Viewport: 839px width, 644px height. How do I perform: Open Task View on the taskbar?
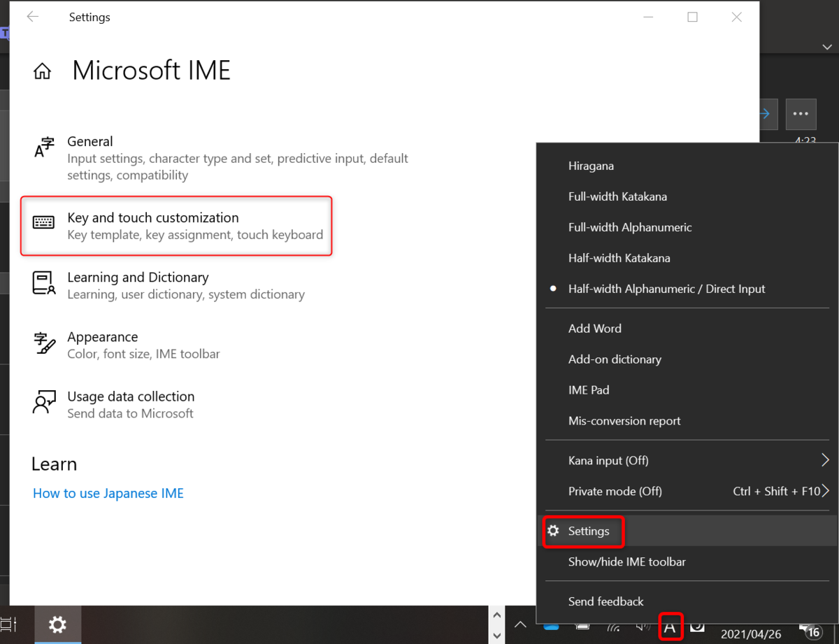coord(8,624)
